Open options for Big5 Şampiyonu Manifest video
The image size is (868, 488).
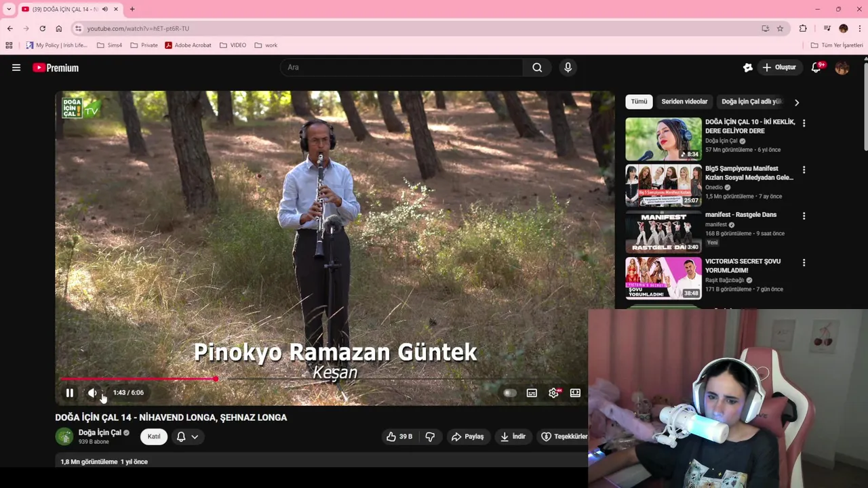[804, 169]
